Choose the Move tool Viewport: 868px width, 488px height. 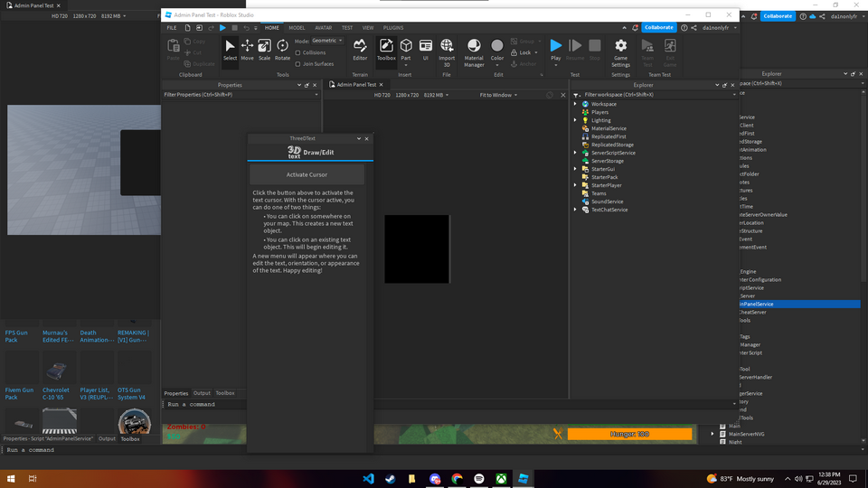pos(247,50)
